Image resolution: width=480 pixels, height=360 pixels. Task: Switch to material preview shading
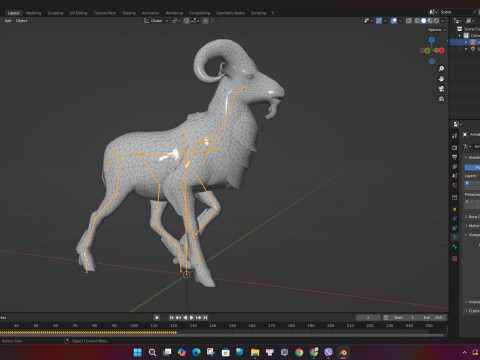point(430,21)
